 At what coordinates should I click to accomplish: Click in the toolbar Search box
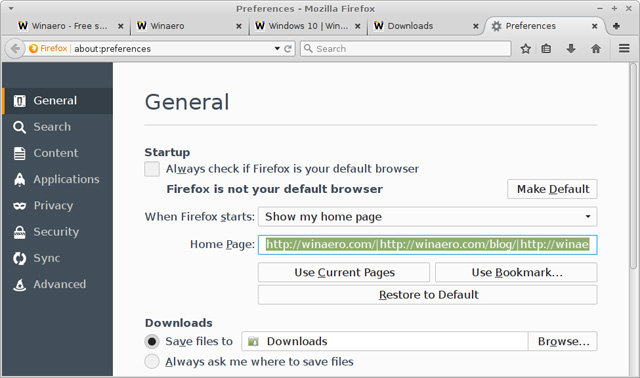[406, 49]
